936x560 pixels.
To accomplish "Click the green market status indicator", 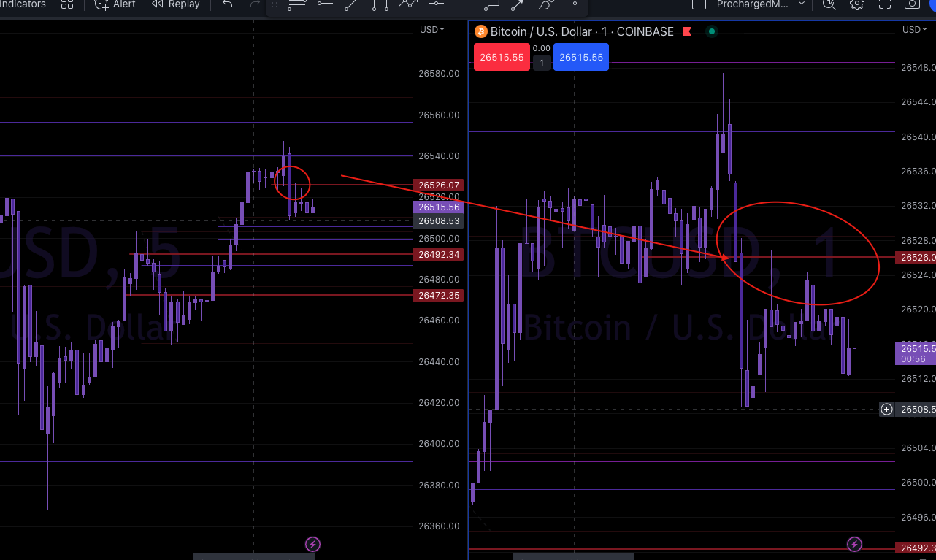I will pos(712,31).
